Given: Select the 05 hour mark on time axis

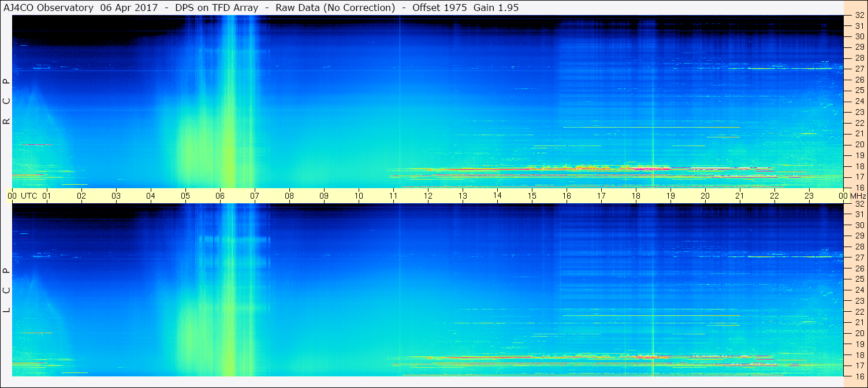Looking at the screenshot, I should (x=185, y=196).
